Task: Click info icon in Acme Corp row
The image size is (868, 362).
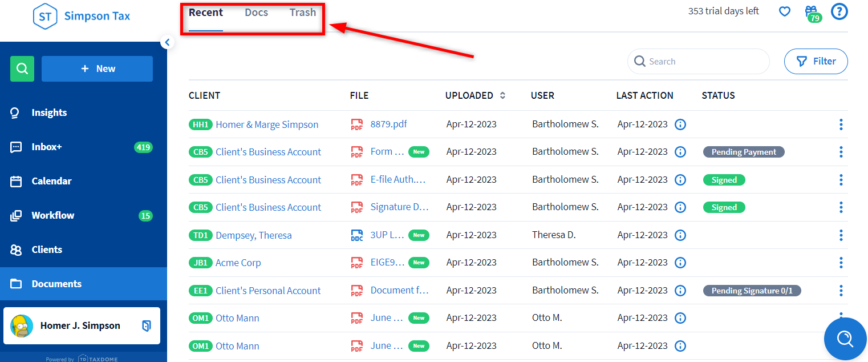Action: coord(680,263)
